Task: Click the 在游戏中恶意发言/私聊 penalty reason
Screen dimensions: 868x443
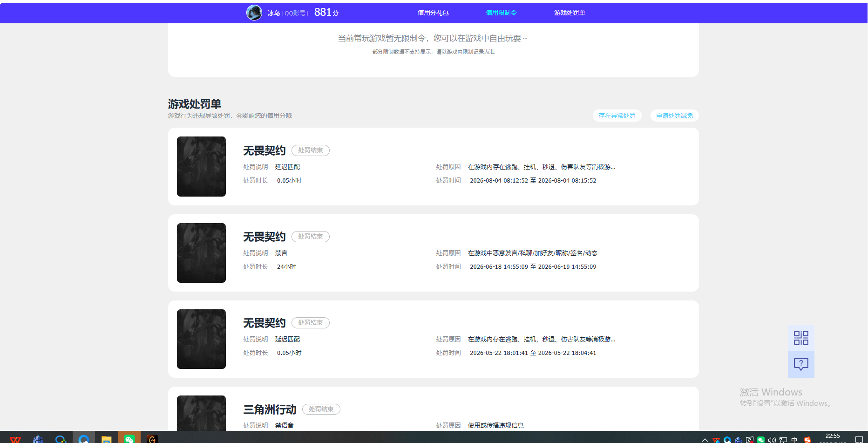Action: pos(533,253)
